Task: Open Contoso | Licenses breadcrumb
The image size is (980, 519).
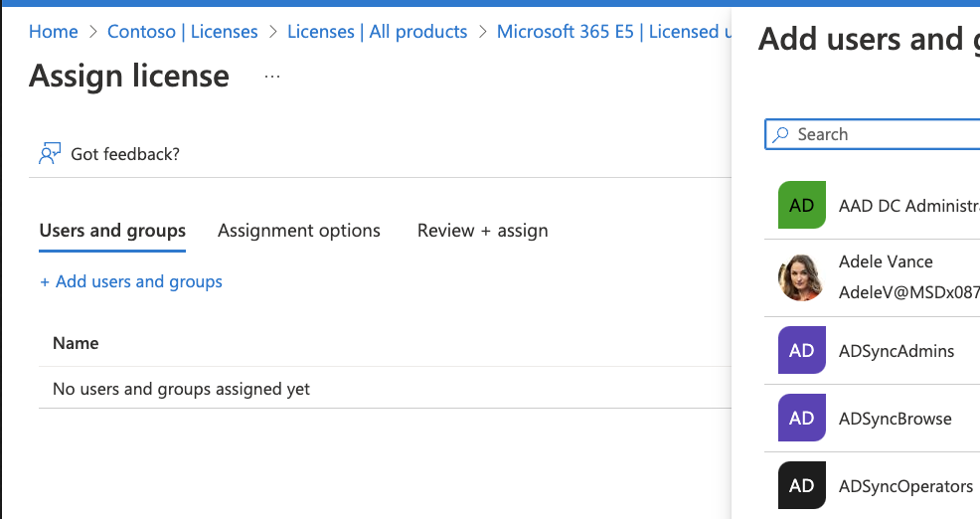Action: 183,31
